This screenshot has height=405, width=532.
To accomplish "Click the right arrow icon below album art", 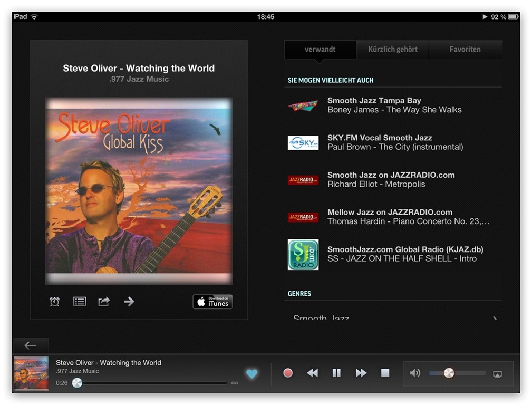I will (x=129, y=302).
